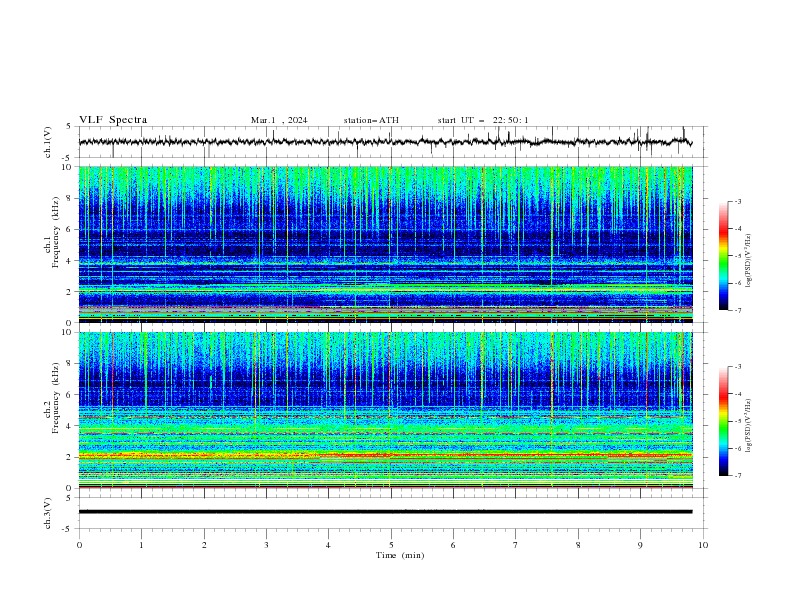Click the lower color bar's log(PSD) label
This screenshot has height=612, width=792.
[x=749, y=426]
